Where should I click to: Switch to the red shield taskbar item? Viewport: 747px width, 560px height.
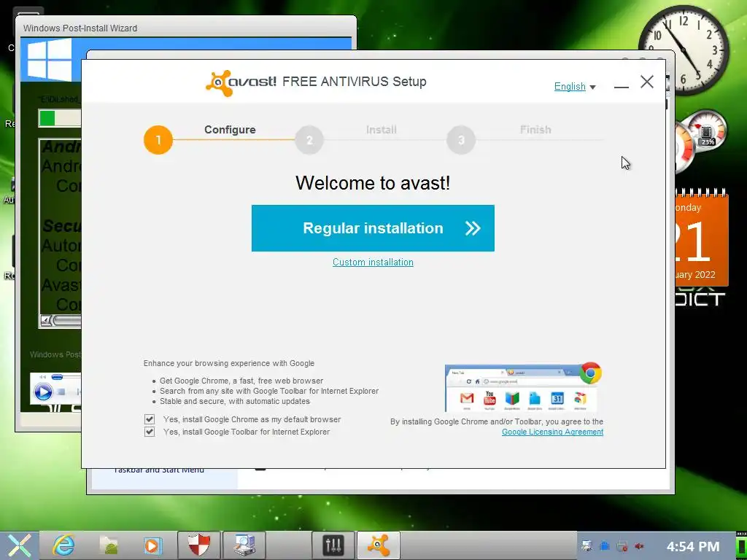pyautogui.click(x=198, y=545)
